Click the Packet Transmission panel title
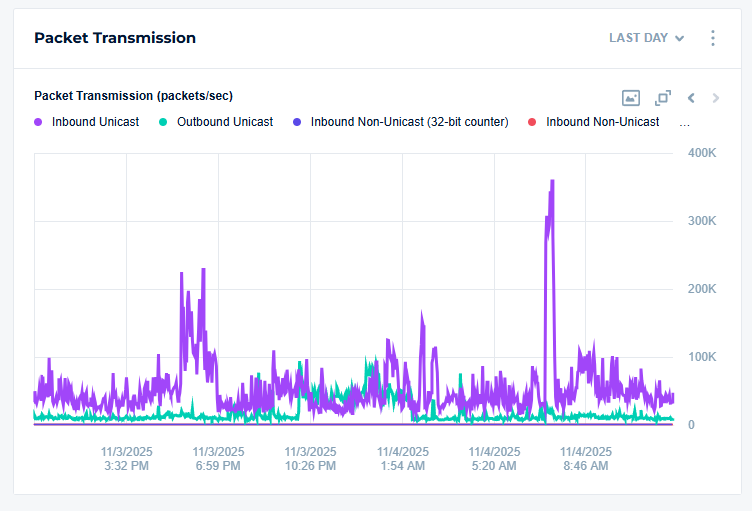Viewport: 752px width, 511px height. pos(115,38)
